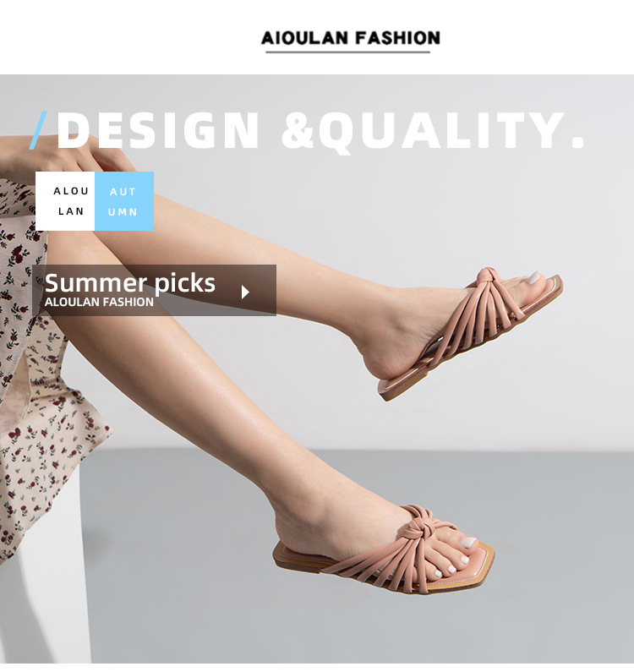Click the blue slash mark before DESIGN

(38, 130)
